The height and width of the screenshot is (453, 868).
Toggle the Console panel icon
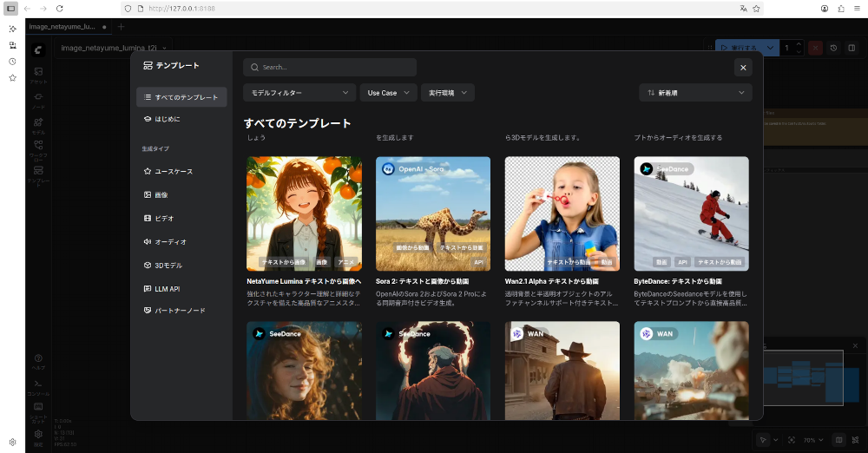tap(38, 387)
